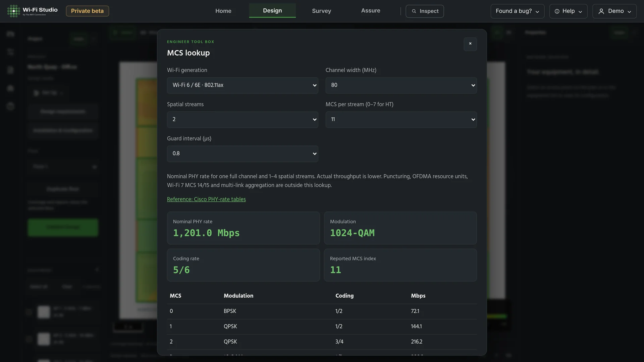This screenshot has width=644, height=362.
Task: Go to the Home tab
Action: coord(223,11)
